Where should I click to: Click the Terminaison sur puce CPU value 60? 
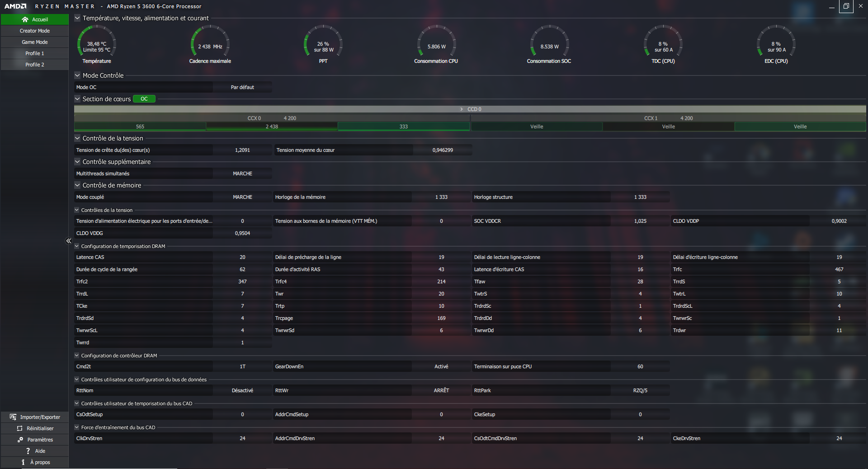click(x=640, y=366)
